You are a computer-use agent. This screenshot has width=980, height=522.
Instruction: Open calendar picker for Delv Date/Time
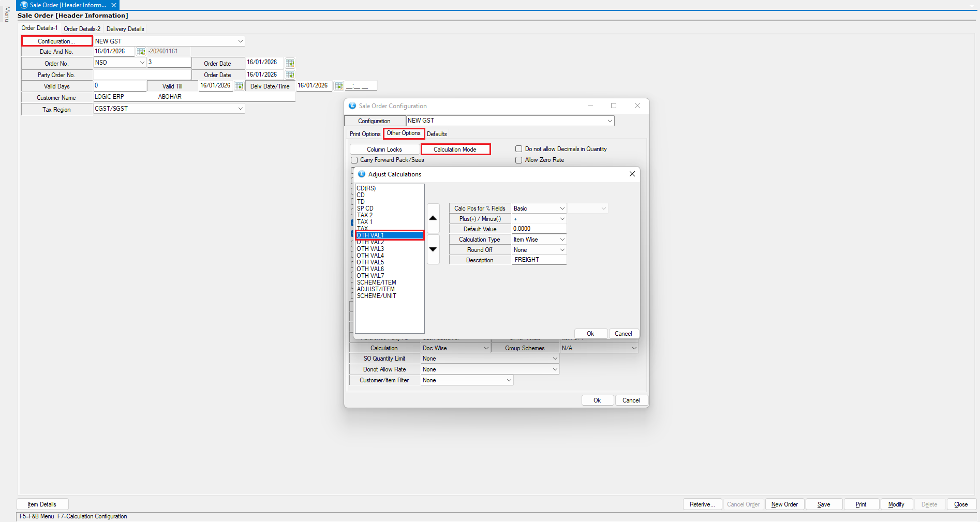click(x=338, y=86)
